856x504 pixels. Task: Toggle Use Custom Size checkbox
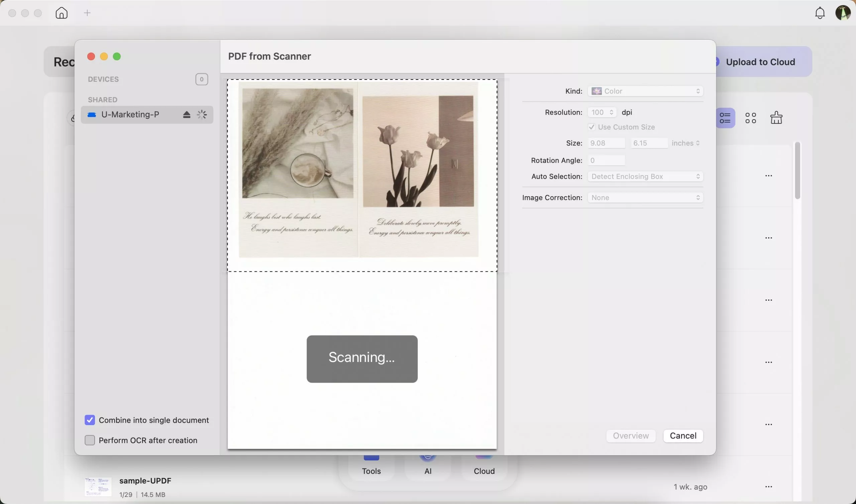click(592, 127)
